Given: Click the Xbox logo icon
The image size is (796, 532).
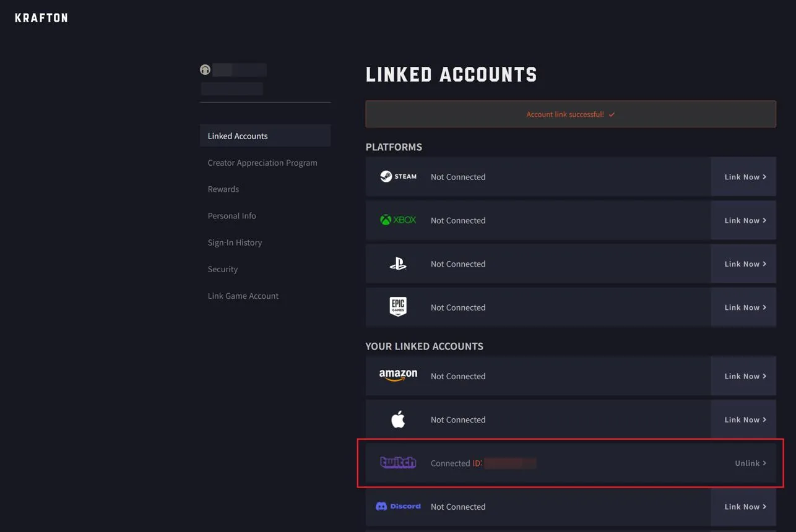Looking at the screenshot, I should [398, 220].
